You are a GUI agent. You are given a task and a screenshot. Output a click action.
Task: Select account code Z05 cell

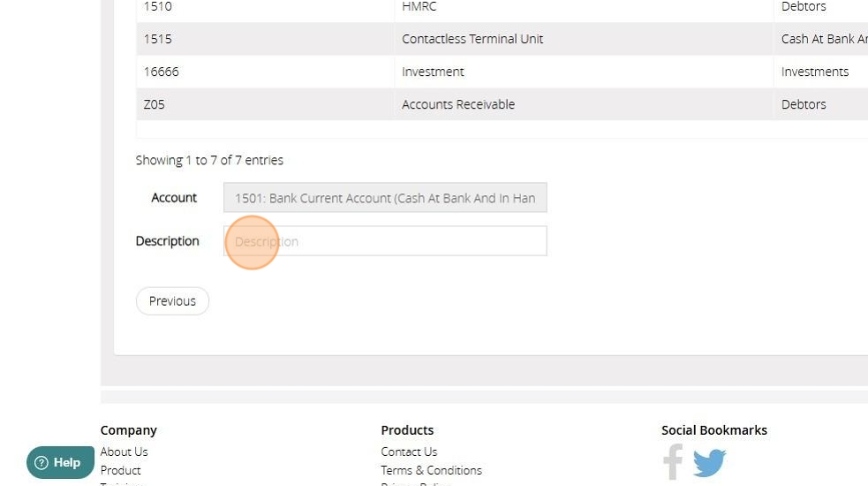[155, 104]
